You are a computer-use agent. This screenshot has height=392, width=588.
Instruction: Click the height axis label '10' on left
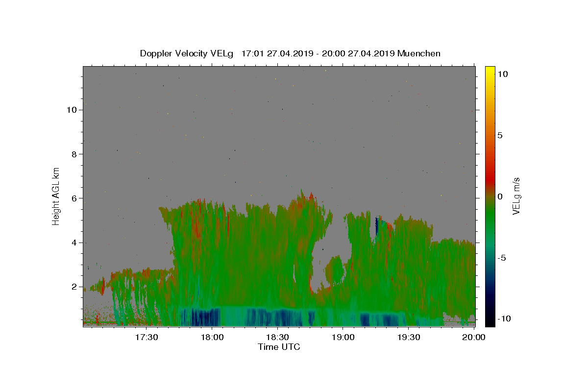(x=72, y=110)
